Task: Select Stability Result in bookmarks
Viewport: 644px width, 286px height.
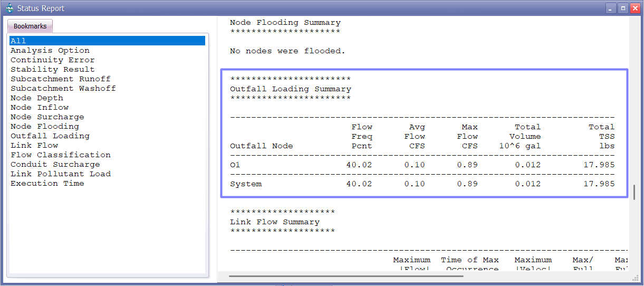Action: pyautogui.click(x=53, y=69)
